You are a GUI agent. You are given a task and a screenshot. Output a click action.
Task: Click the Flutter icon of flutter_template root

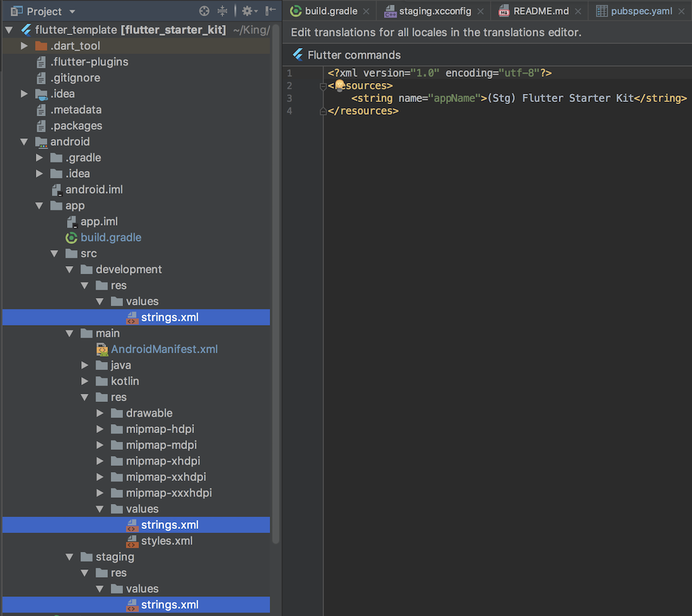pyautogui.click(x=26, y=30)
